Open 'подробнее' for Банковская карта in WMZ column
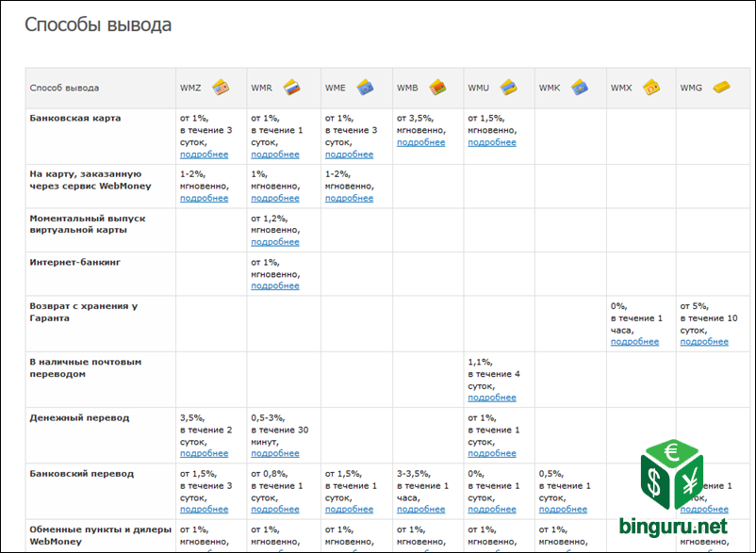 click(x=204, y=155)
